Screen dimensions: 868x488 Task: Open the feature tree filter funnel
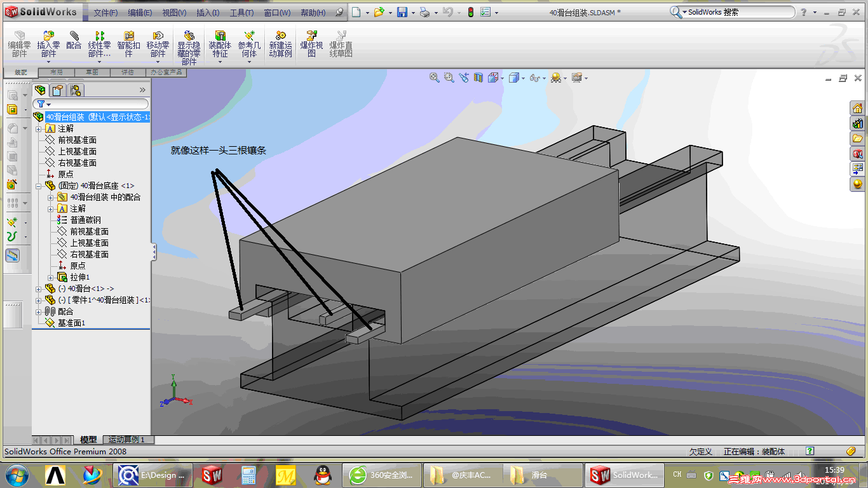pyautogui.click(x=41, y=104)
